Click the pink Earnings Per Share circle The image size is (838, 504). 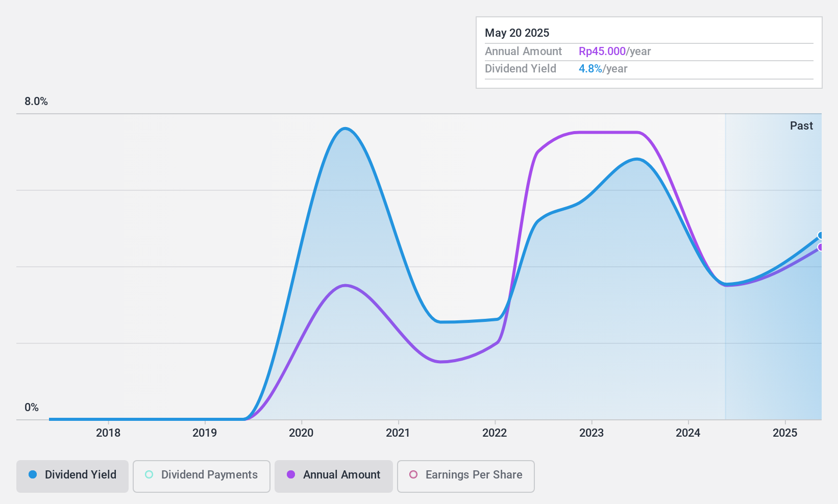tap(413, 474)
